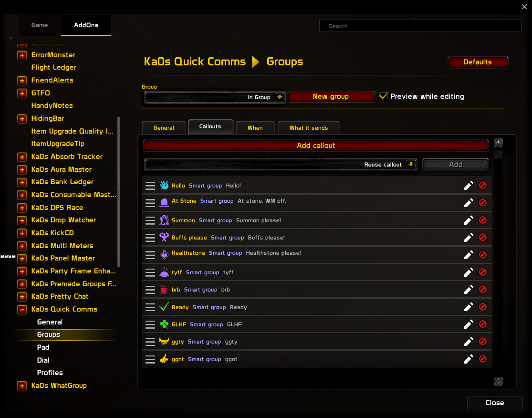The width and height of the screenshot is (532, 418).
Task: Click the addon list scrollbar thumb
Action: tap(118, 192)
